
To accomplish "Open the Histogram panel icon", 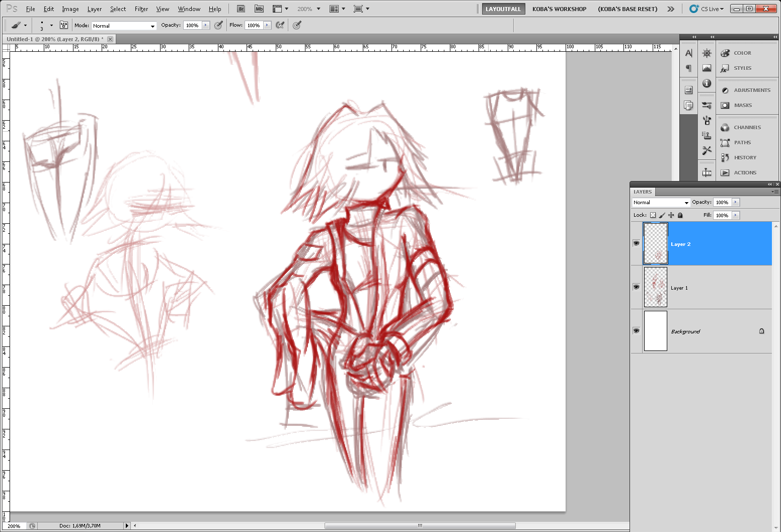I will pyautogui.click(x=707, y=68).
